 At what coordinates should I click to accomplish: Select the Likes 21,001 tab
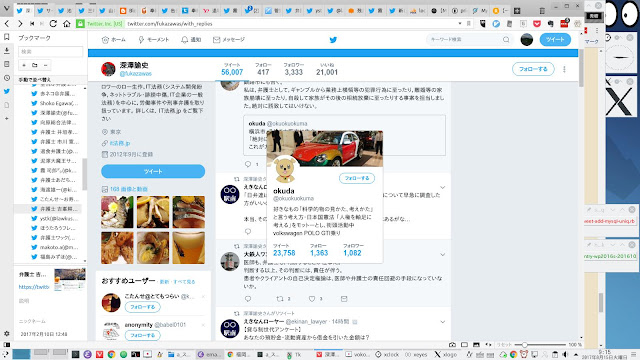click(327, 69)
